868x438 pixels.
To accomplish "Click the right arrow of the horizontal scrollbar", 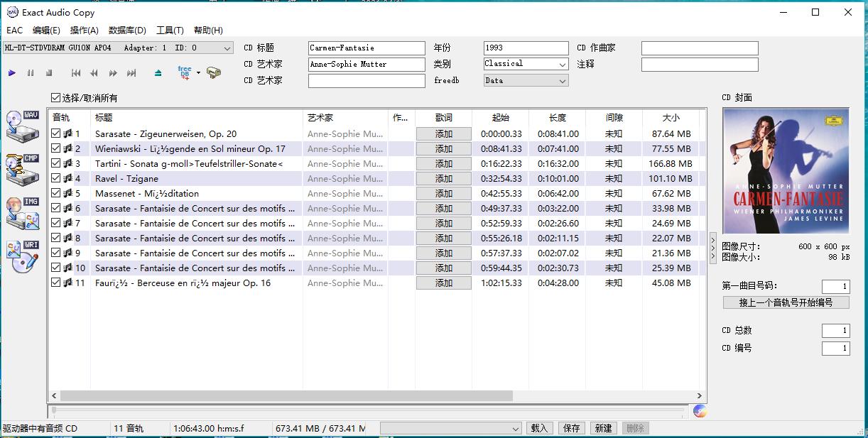I will (700, 396).
